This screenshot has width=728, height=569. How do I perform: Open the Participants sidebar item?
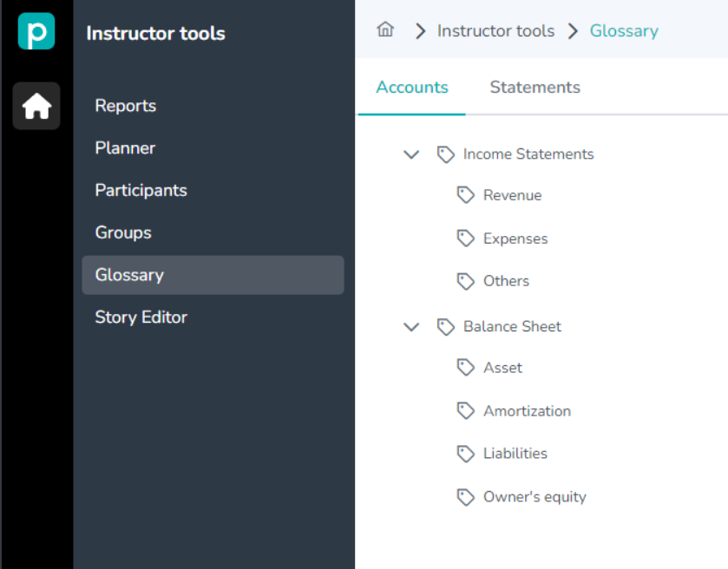pos(141,191)
